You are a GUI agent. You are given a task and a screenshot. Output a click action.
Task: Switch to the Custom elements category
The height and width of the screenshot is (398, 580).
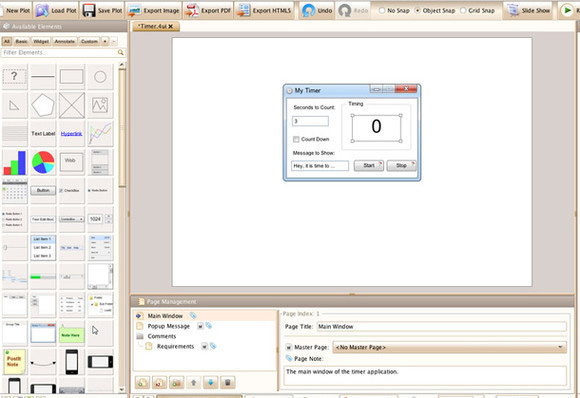[89, 41]
